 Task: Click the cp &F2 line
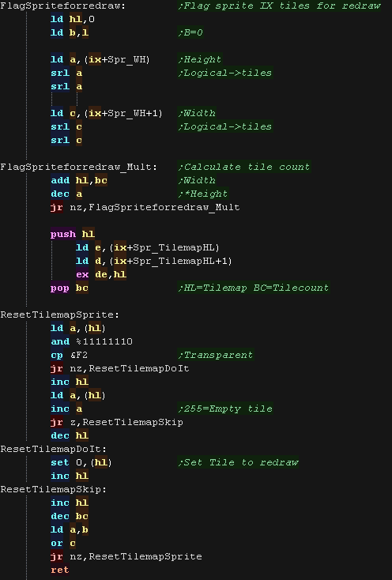[x=70, y=355]
